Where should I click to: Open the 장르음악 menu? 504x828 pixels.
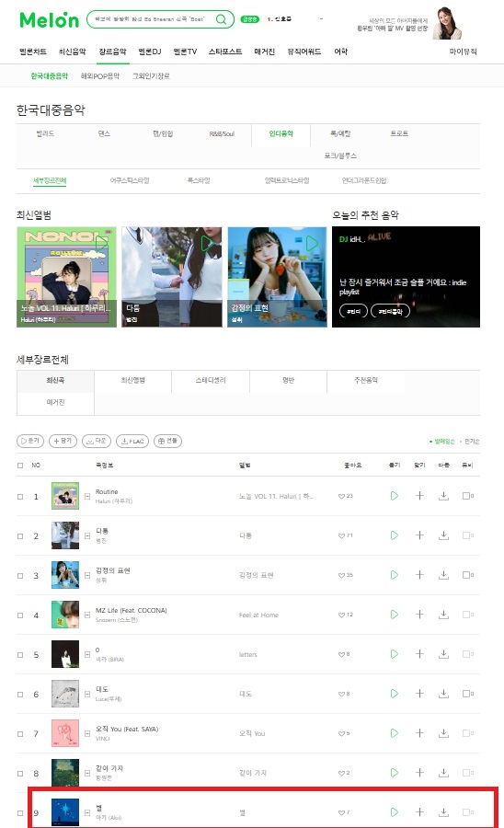pos(112,52)
